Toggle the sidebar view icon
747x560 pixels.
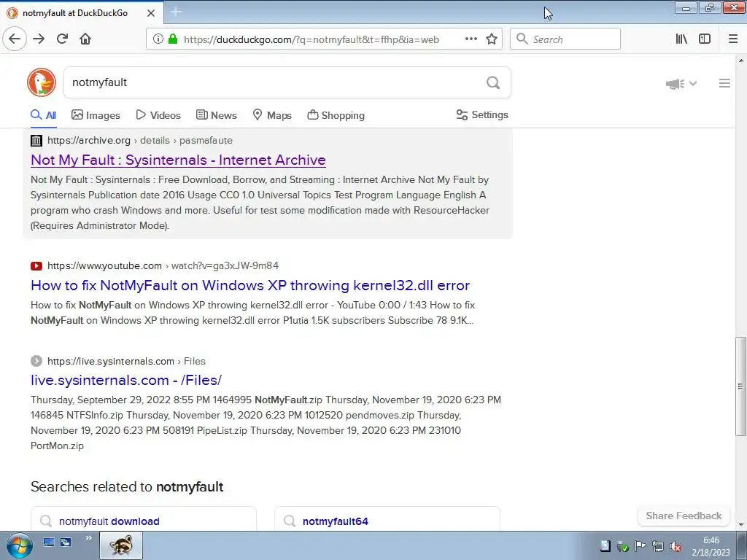(x=705, y=39)
